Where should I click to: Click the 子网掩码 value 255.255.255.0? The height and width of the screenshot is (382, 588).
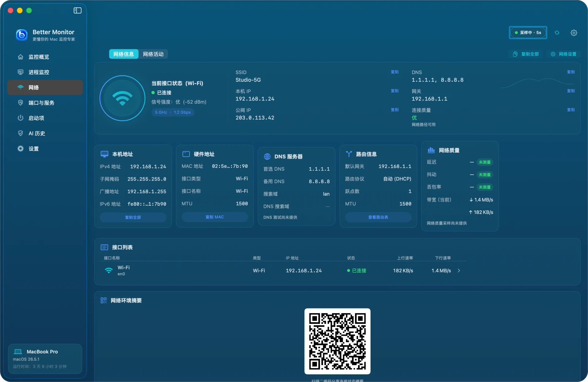coord(147,179)
